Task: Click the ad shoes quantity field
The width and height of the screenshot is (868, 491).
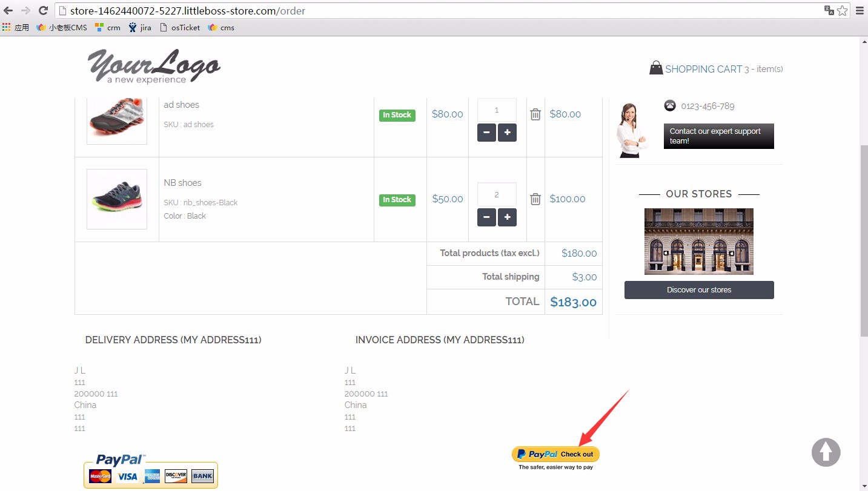Action: (497, 110)
